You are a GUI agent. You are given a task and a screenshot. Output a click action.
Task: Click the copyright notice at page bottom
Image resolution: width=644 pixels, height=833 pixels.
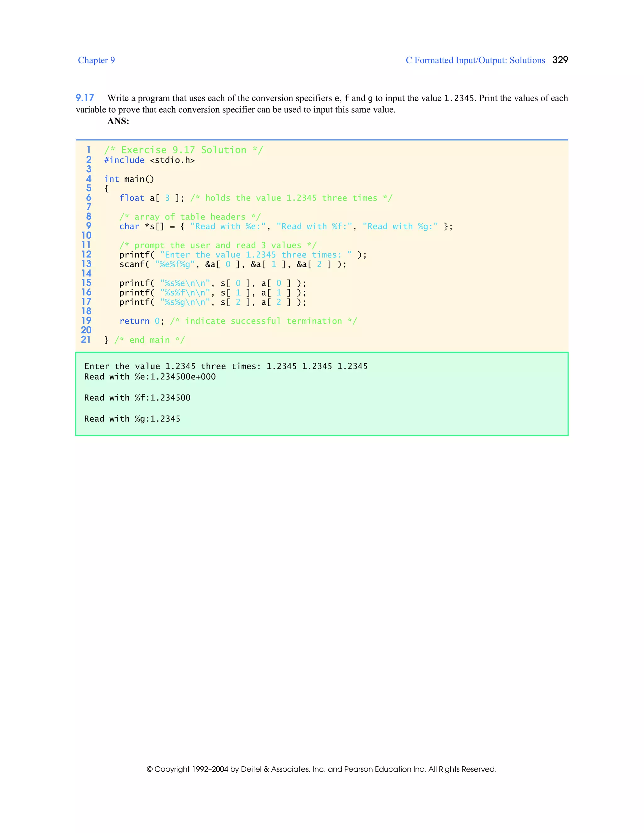322,769
